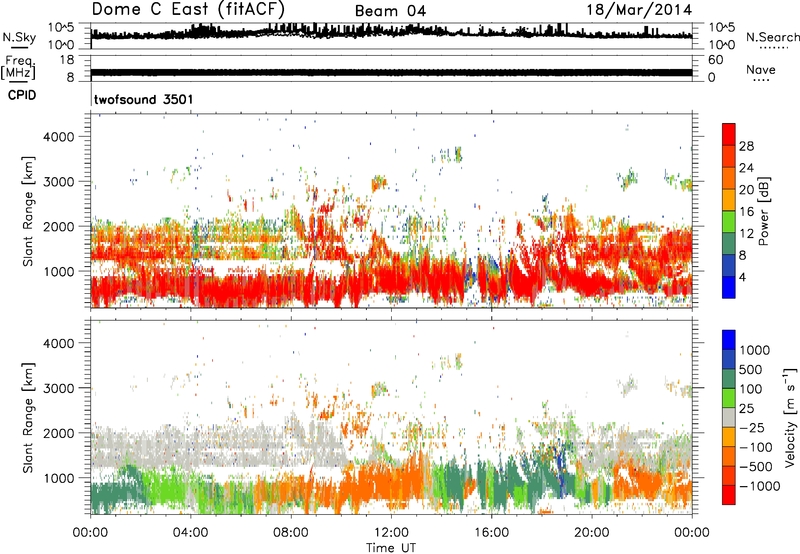Click the 12:00 time axis tick label

tap(391, 533)
